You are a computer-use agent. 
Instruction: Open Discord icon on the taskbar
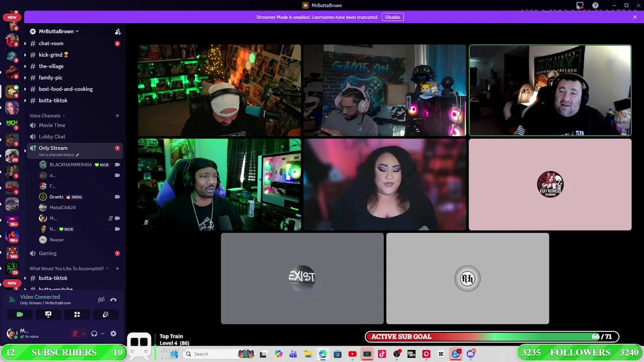(x=471, y=354)
